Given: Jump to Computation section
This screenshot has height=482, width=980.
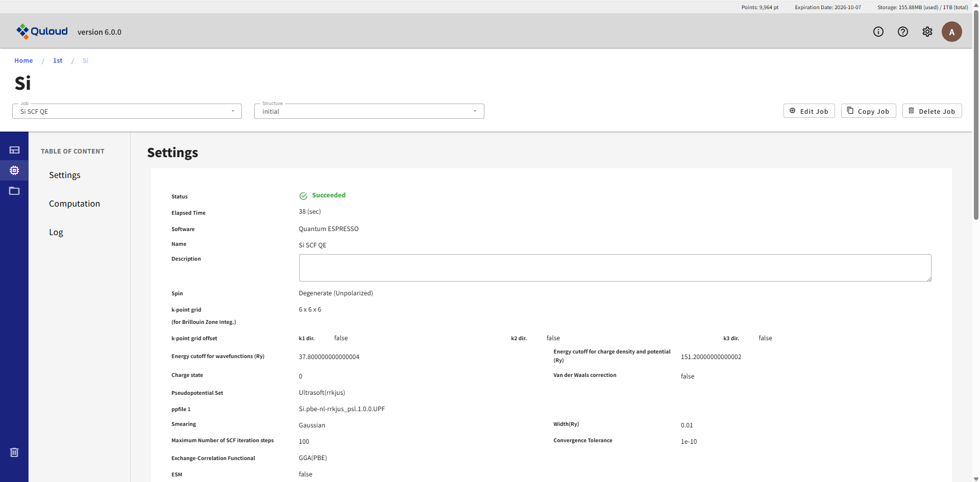Looking at the screenshot, I should [75, 204].
